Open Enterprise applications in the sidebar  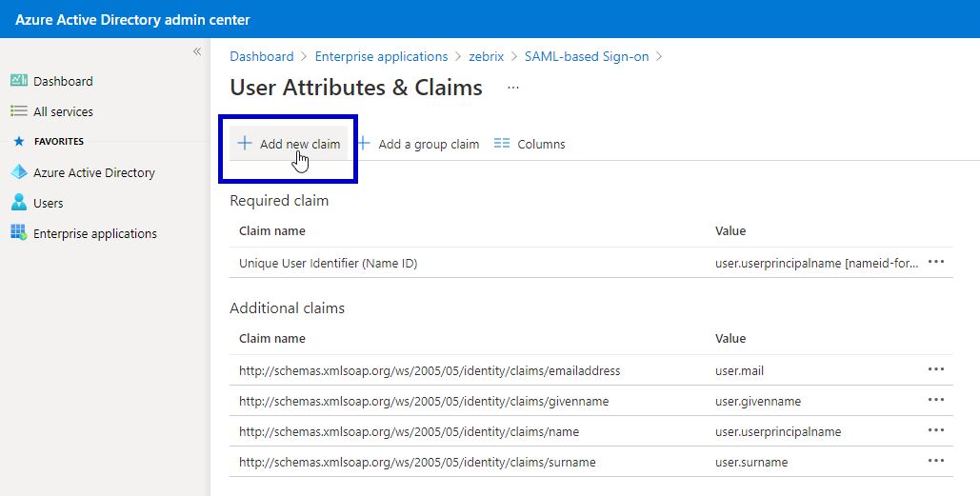(95, 233)
